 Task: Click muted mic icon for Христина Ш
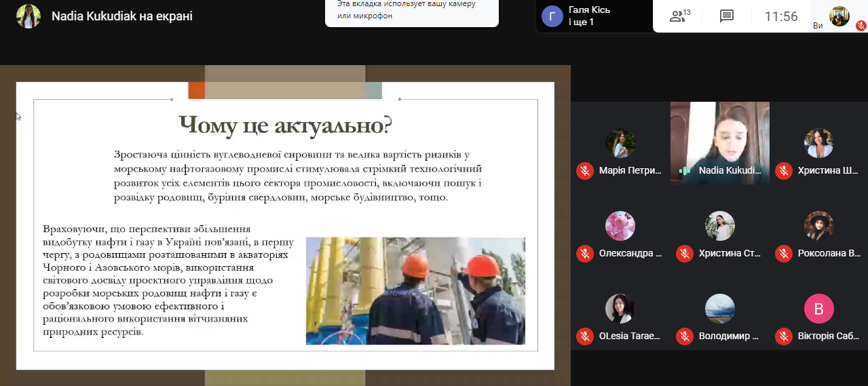(784, 171)
